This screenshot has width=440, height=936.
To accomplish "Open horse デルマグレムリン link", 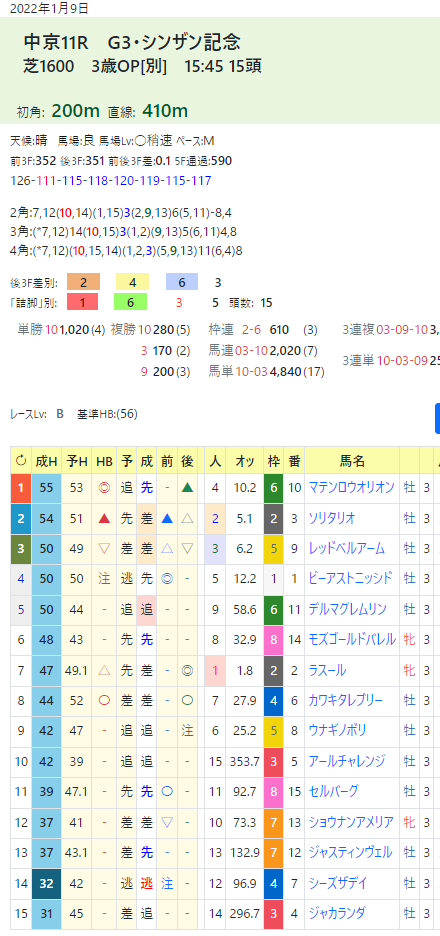I will point(347,609).
